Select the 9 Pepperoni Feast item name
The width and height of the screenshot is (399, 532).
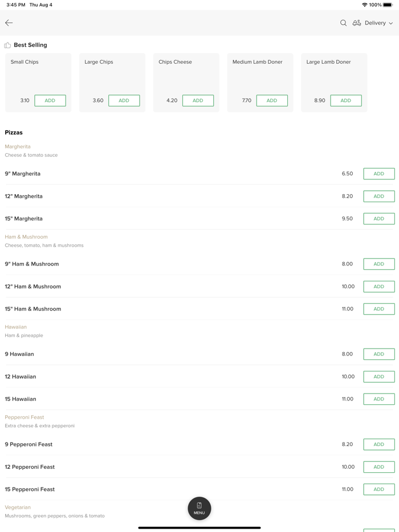(29, 444)
